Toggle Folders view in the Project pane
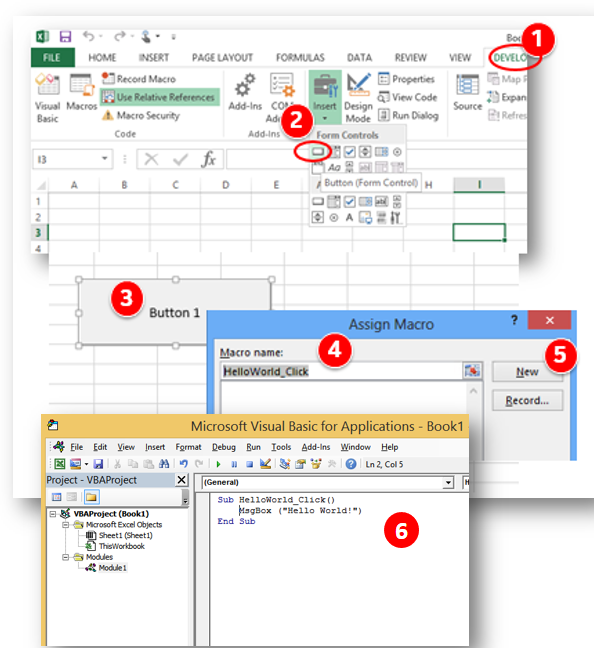Image resolution: width=594 pixels, height=648 pixels. 91,497
